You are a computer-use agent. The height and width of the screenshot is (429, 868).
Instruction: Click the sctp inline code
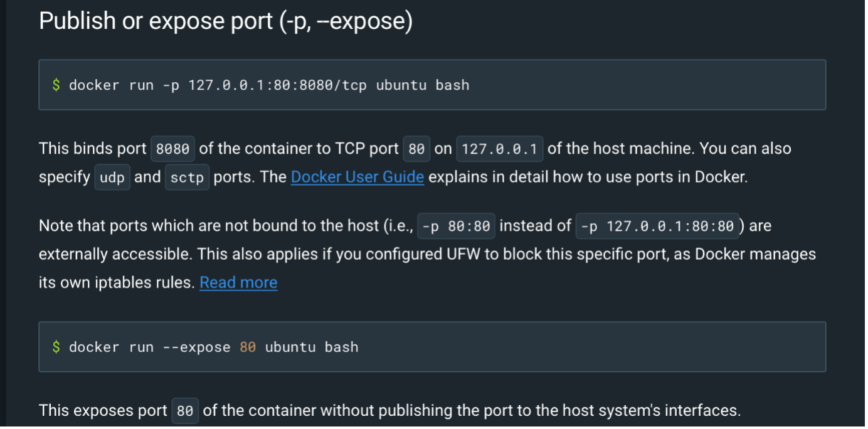tap(187, 177)
